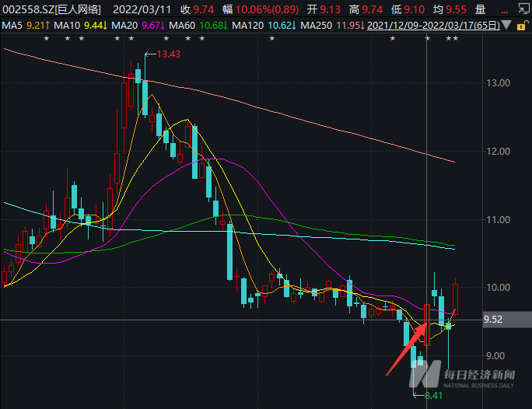Click the MA60 moving average label

[185, 25]
